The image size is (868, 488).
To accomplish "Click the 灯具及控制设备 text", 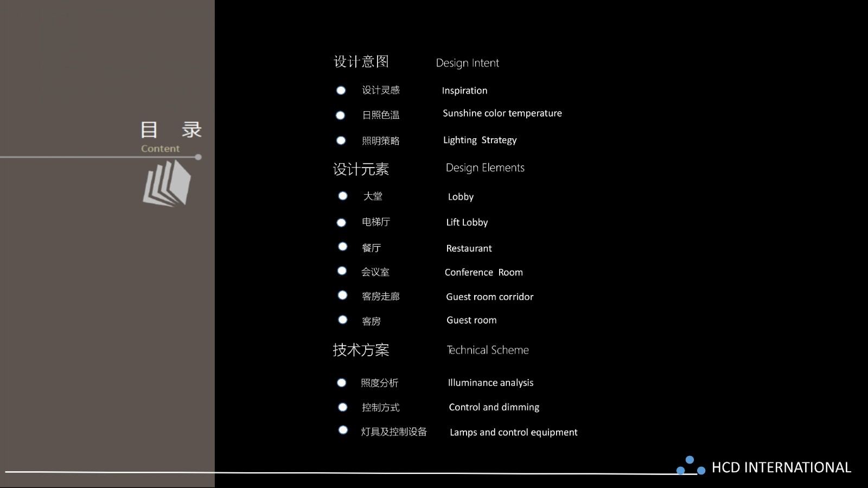I will click(394, 432).
